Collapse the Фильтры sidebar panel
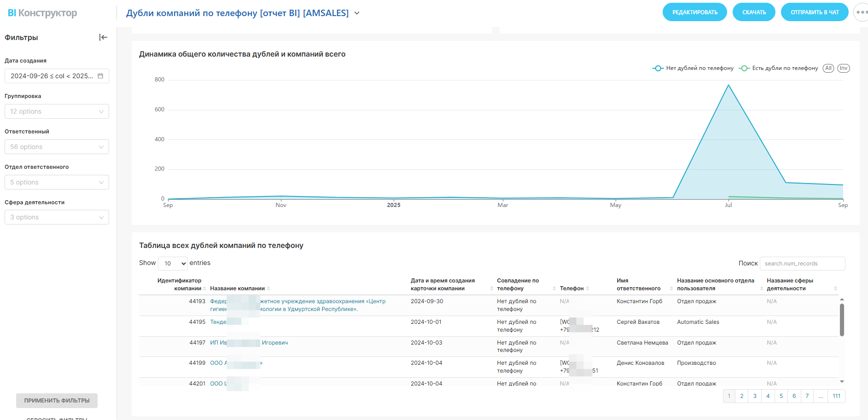868x420 pixels. [103, 37]
